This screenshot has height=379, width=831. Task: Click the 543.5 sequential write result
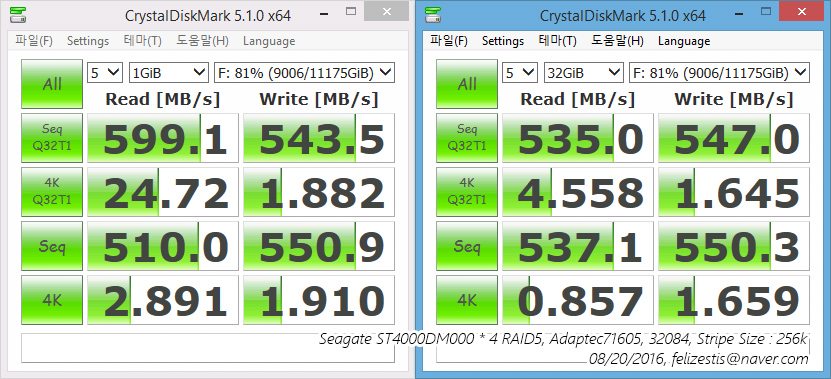[319, 138]
